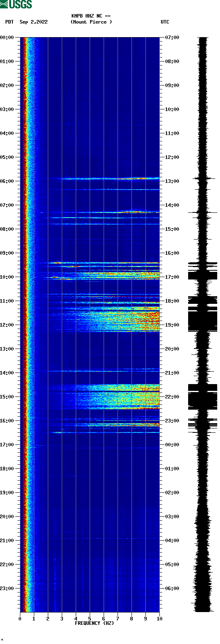220x644 pixels.
Task: Click the 13:00 UTC time label
Action: [172, 181]
